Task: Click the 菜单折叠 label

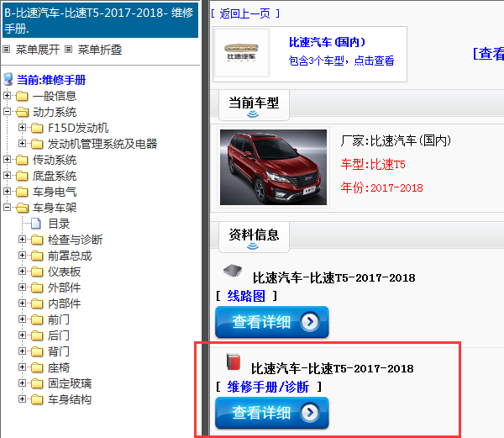Action: pos(100,50)
